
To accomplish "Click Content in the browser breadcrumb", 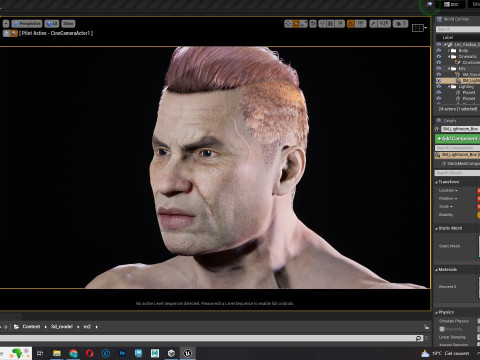I will tap(31, 327).
